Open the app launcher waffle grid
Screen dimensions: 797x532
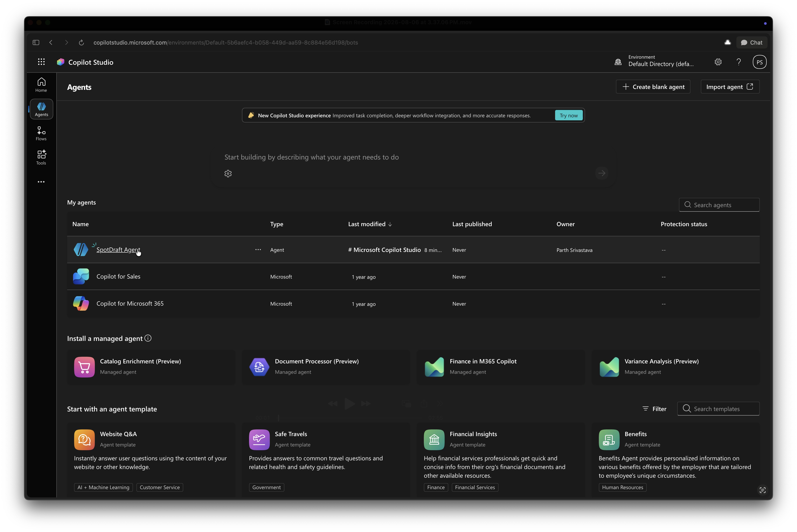41,62
